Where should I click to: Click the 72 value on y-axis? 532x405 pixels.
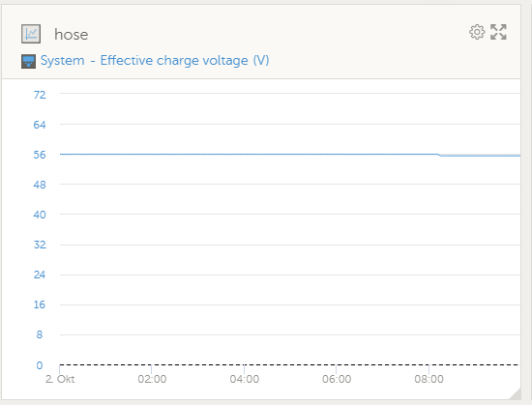(x=40, y=95)
